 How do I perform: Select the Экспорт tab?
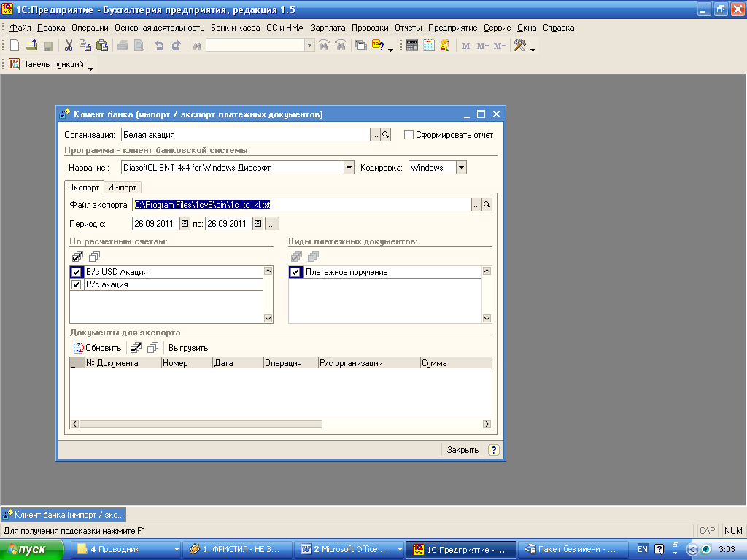point(84,187)
